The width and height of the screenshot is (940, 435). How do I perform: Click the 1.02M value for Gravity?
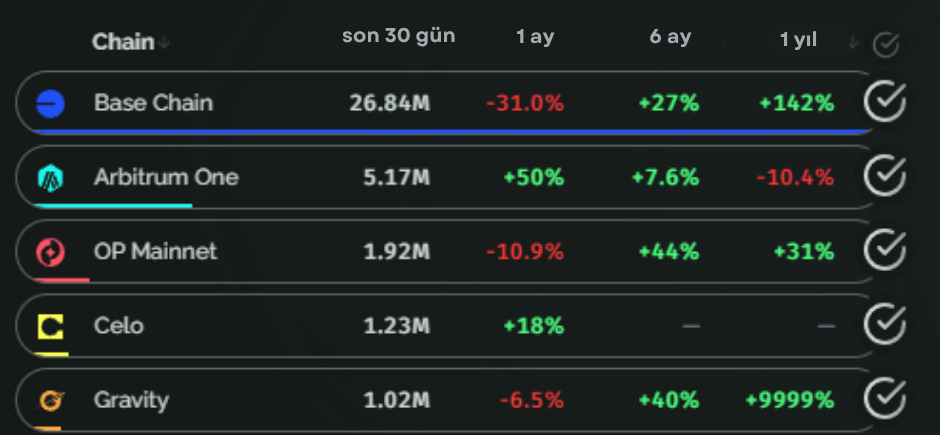(x=396, y=400)
